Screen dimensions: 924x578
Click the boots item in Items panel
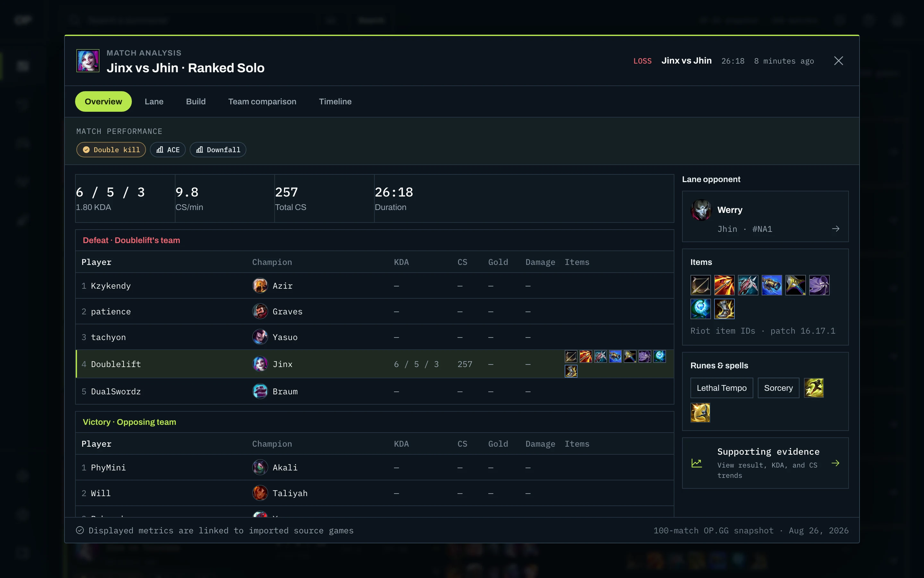tap(724, 309)
